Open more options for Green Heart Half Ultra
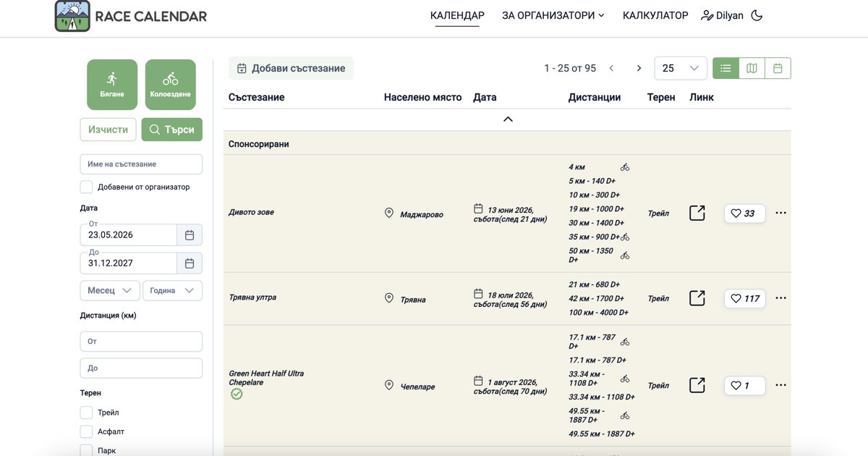The height and width of the screenshot is (456, 868). 780,385
